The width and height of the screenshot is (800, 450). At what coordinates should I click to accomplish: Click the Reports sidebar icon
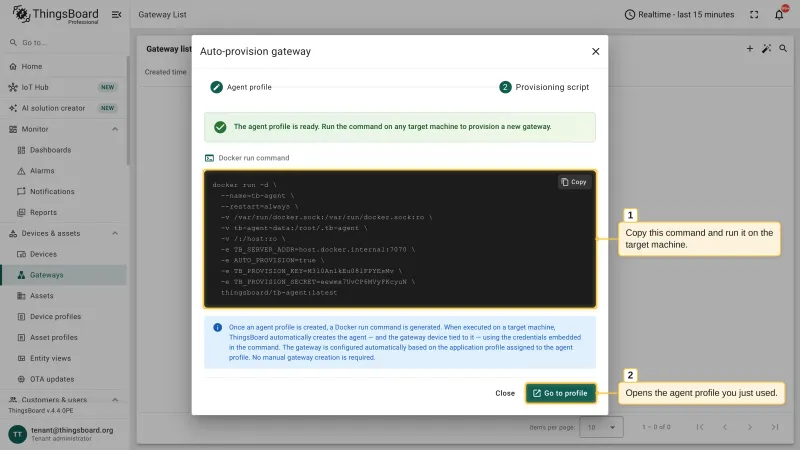(x=21, y=212)
